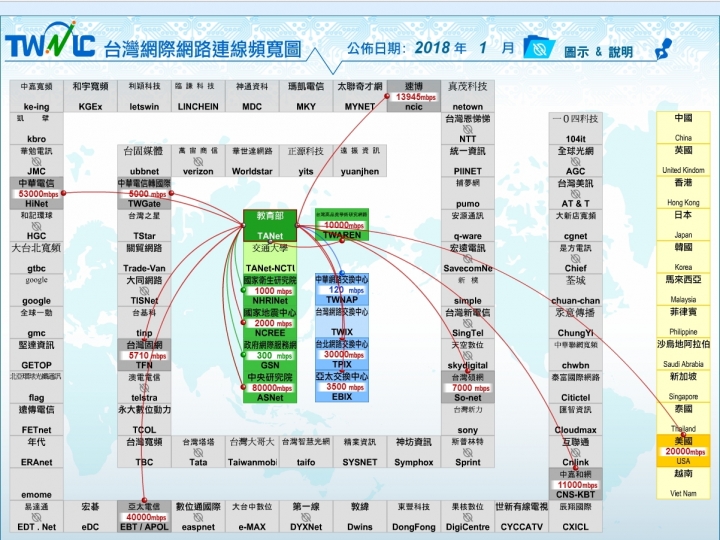
Task: Select the 香港 Hong Kong country cell
Action: [683, 192]
